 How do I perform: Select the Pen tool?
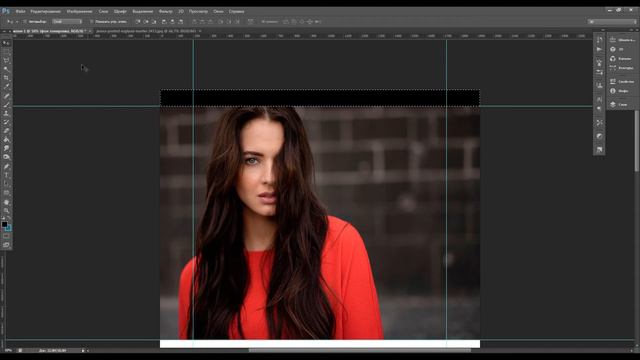point(6,166)
